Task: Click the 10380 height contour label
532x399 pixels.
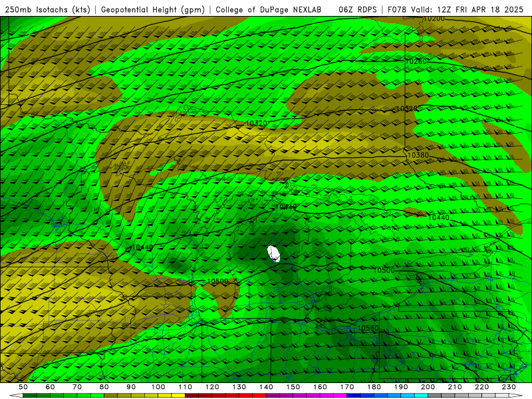Action: click(x=418, y=155)
